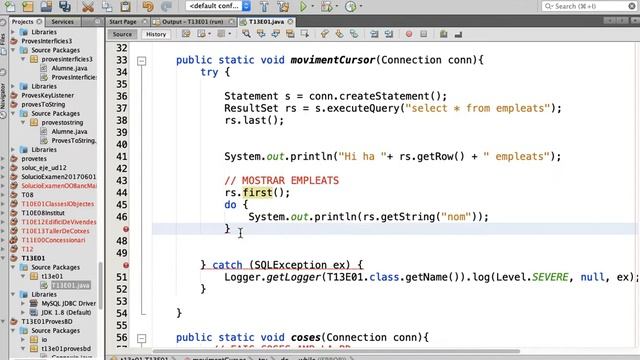Open Run Project dropdown arrow
This screenshot has height=360, width=640.
[313, 6]
